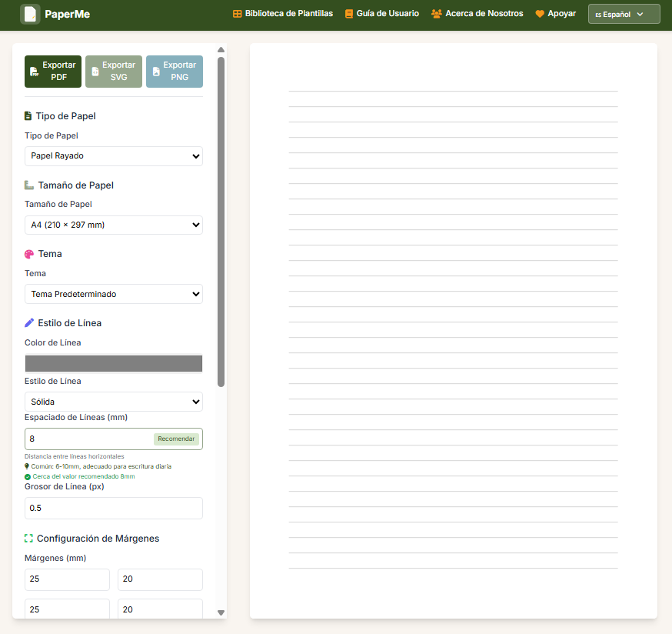The width and height of the screenshot is (672, 634).
Task: Click the green checkmark beside recommended value message
Action: pyautogui.click(x=28, y=476)
